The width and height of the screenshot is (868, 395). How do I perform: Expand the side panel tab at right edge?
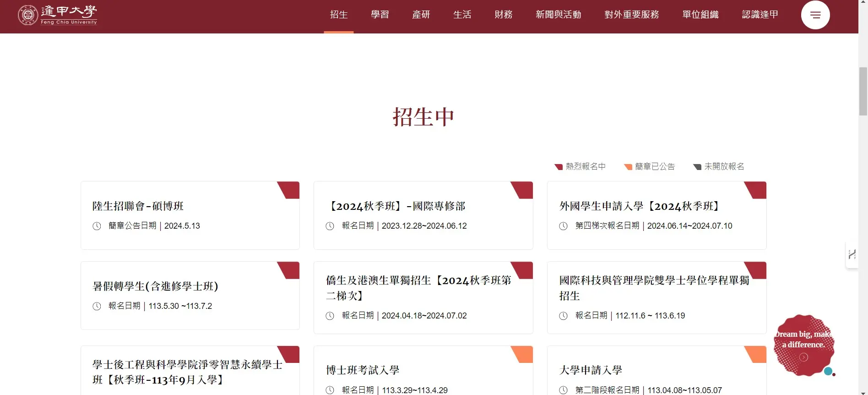pos(852,254)
